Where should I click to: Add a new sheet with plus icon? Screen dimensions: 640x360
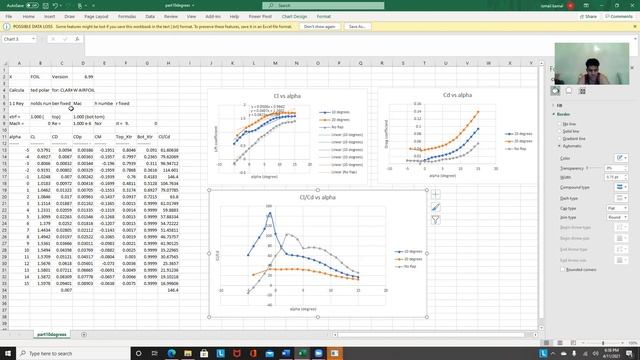coord(84,334)
